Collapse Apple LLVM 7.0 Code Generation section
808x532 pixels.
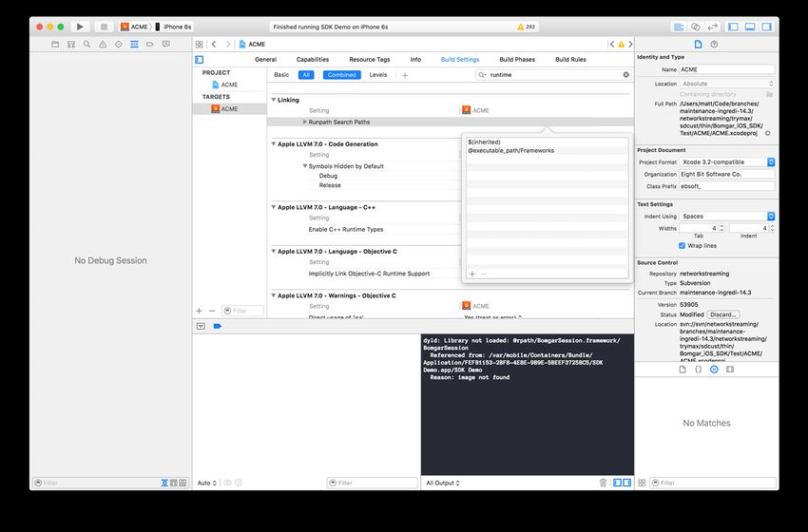pos(274,143)
